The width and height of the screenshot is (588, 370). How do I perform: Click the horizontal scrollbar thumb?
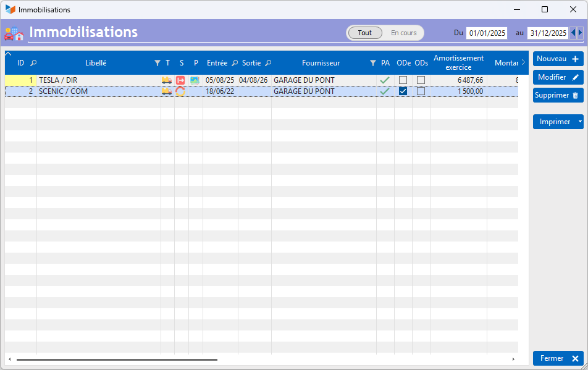coord(117,359)
